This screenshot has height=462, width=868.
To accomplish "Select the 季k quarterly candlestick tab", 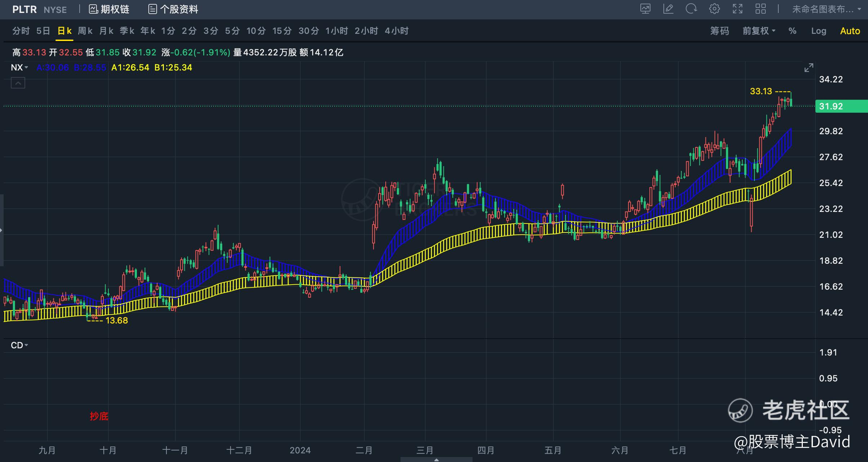I will pos(127,31).
